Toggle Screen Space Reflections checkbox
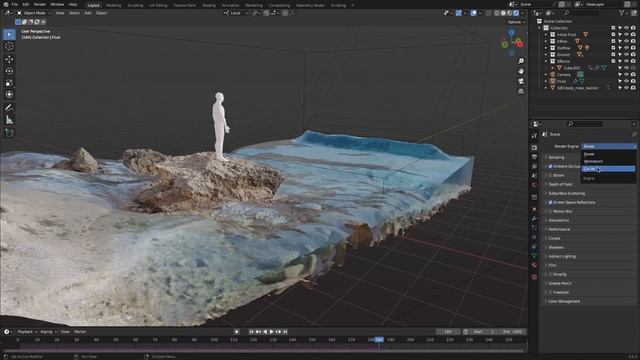The height and width of the screenshot is (360, 640). coord(550,202)
